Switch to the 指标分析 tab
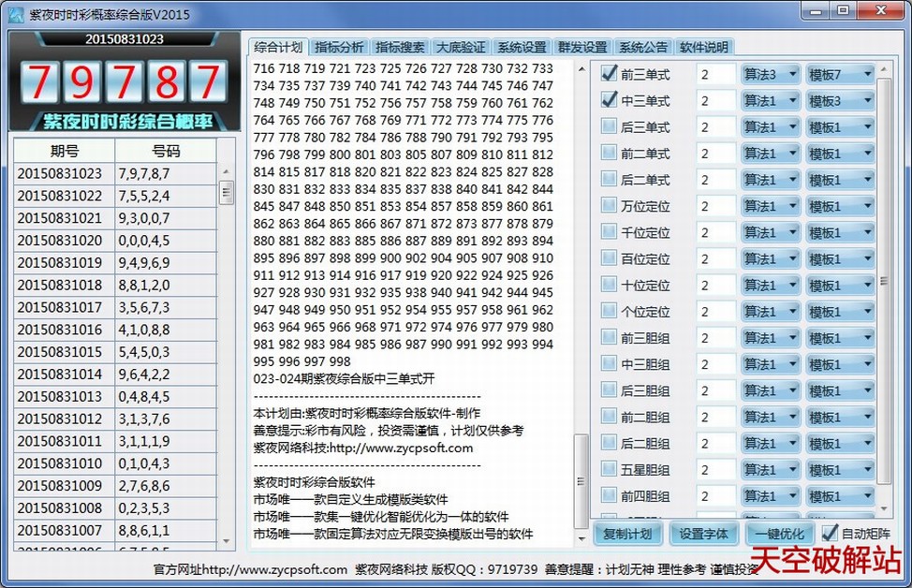This screenshot has height=588, width=912. [x=338, y=46]
